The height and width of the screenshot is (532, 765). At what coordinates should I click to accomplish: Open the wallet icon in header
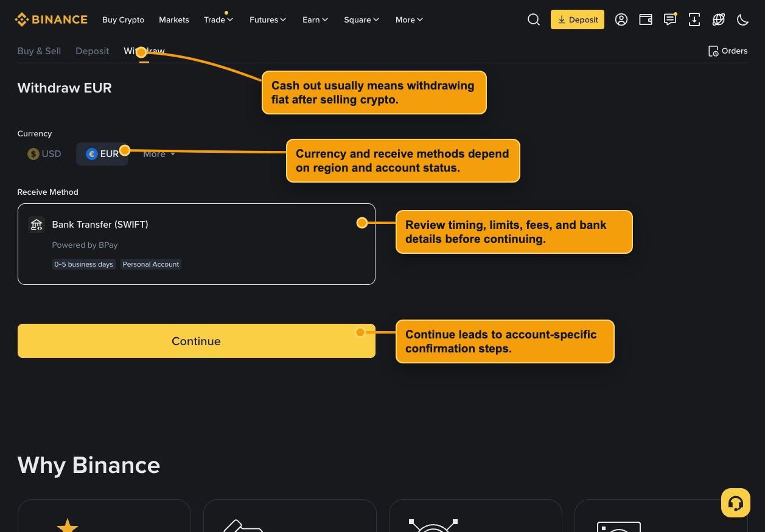coord(646,19)
